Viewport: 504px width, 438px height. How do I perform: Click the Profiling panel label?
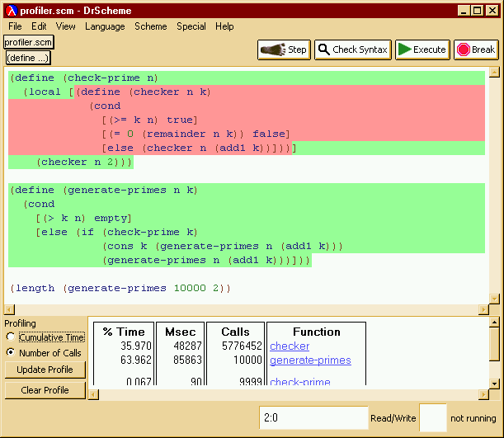point(21,323)
